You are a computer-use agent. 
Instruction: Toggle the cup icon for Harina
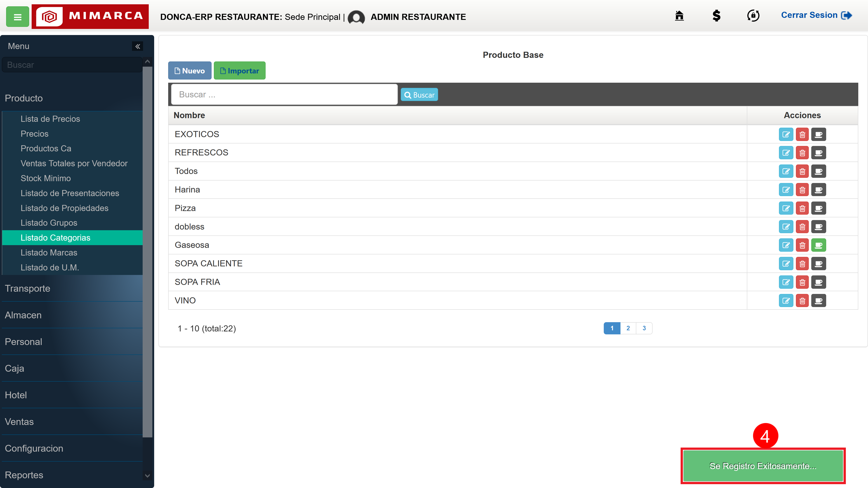[x=818, y=190]
